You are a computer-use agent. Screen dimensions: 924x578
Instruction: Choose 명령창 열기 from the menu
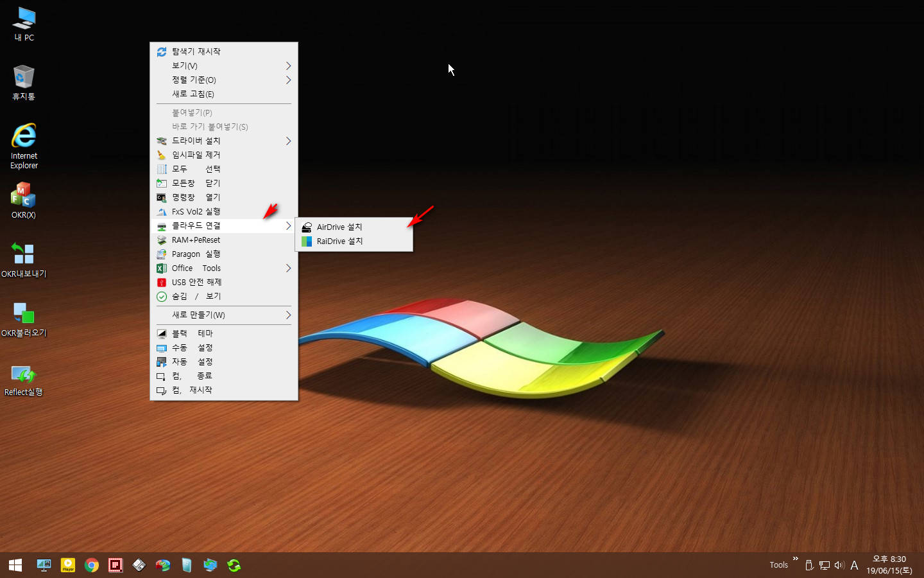point(224,197)
